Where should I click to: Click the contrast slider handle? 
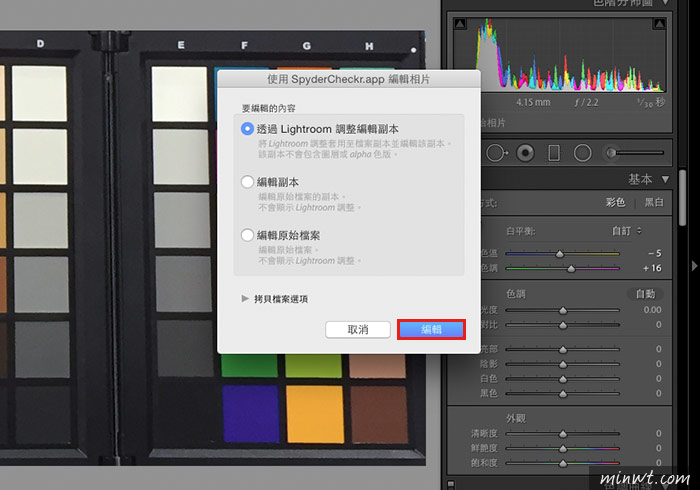click(x=563, y=325)
